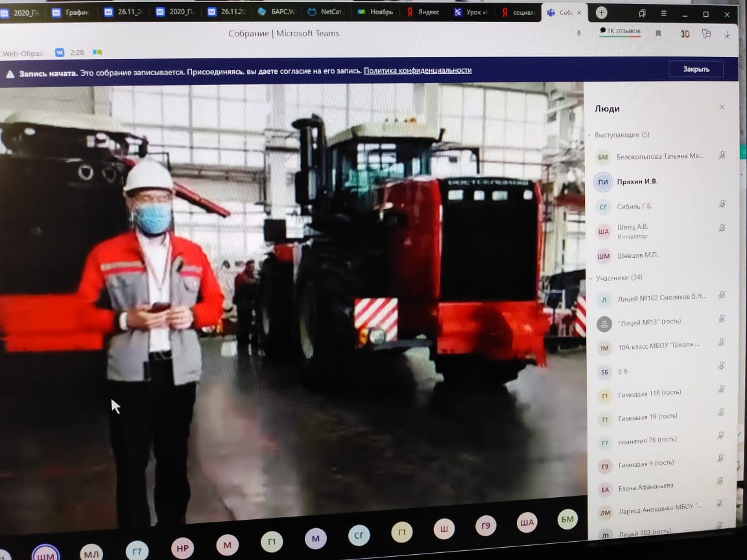Viewport: 747px width, 560px height.
Task: Click the Закрыть button in recording banner
Action: click(696, 69)
